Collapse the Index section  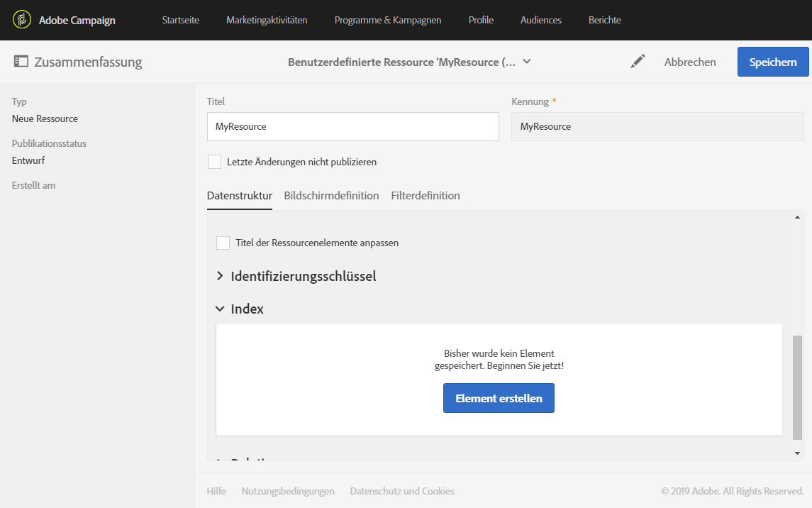pyautogui.click(x=220, y=309)
